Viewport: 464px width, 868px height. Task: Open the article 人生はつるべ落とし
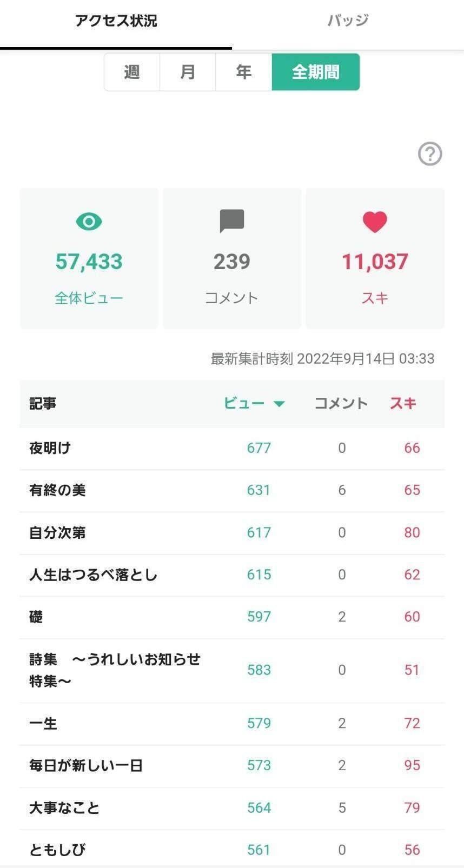point(94,575)
